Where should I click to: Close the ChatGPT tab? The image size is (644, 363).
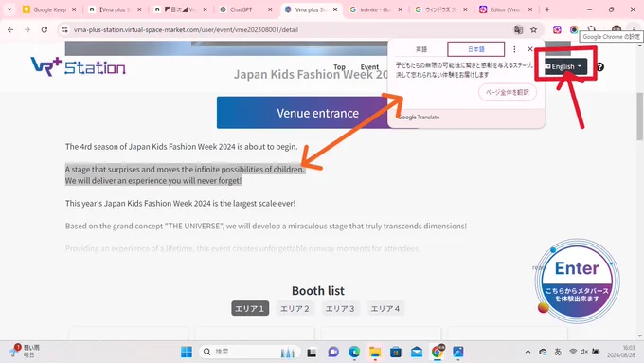click(x=270, y=9)
